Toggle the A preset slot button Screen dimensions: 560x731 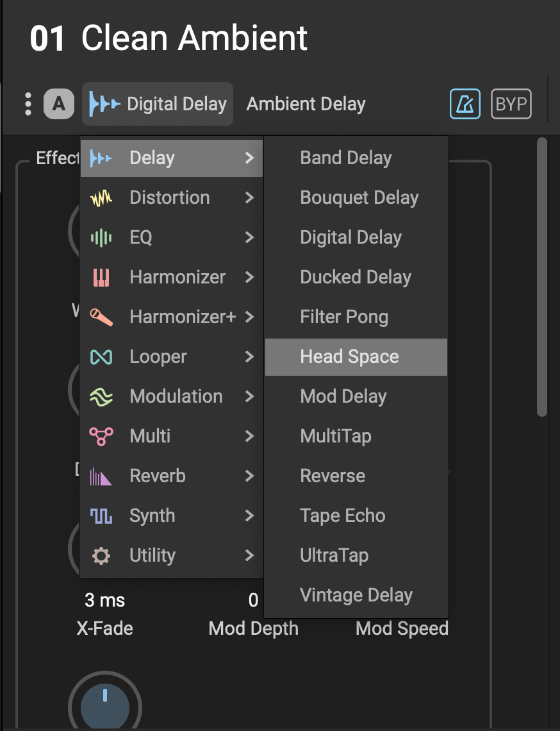pos(59,104)
